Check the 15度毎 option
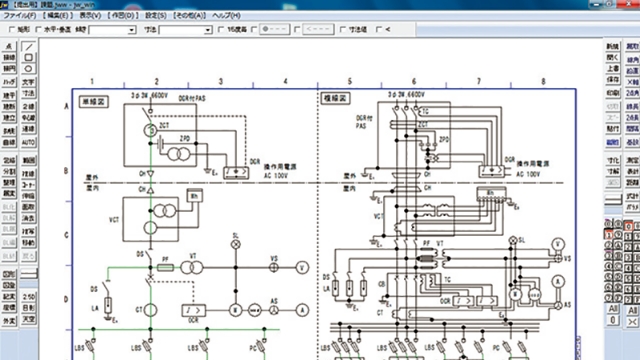The width and height of the screenshot is (640, 360). click(x=221, y=29)
